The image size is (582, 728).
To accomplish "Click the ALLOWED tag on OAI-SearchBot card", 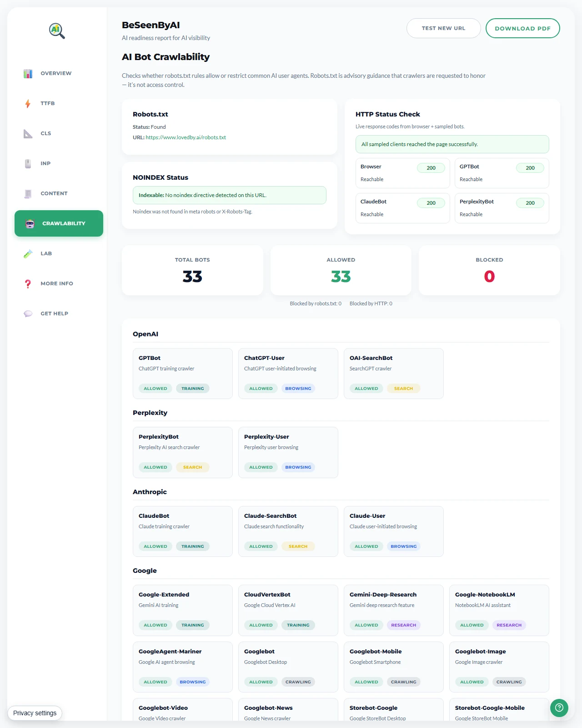I will 366,389.
